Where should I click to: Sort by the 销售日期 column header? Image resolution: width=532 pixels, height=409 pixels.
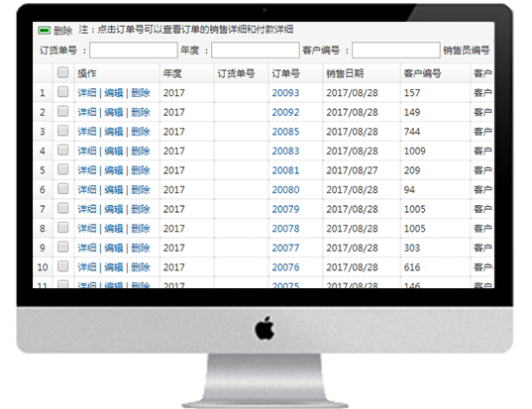pos(345,73)
